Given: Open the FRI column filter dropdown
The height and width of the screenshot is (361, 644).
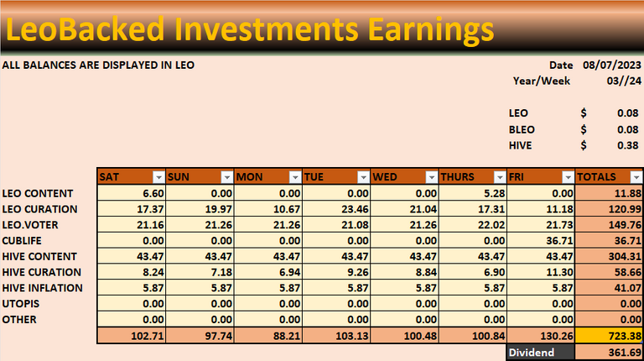Looking at the screenshot, I should tap(568, 177).
